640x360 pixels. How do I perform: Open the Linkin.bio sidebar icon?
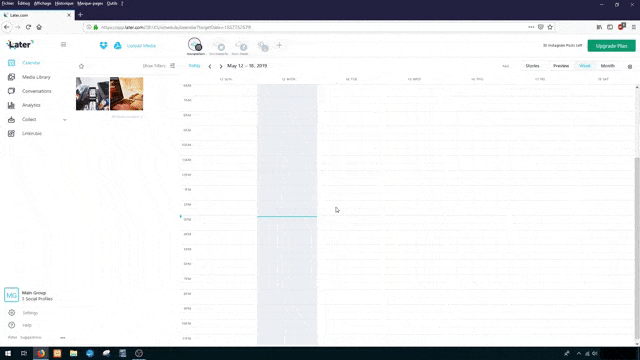click(x=11, y=133)
